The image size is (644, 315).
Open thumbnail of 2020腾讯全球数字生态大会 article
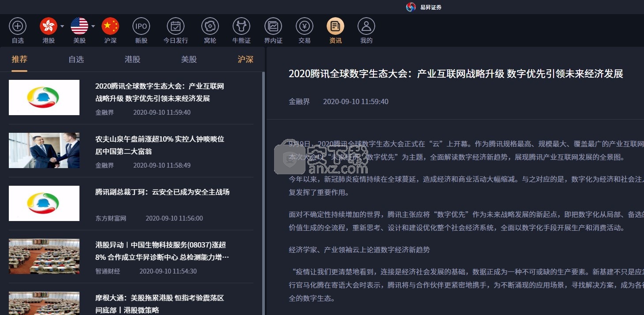click(x=44, y=97)
